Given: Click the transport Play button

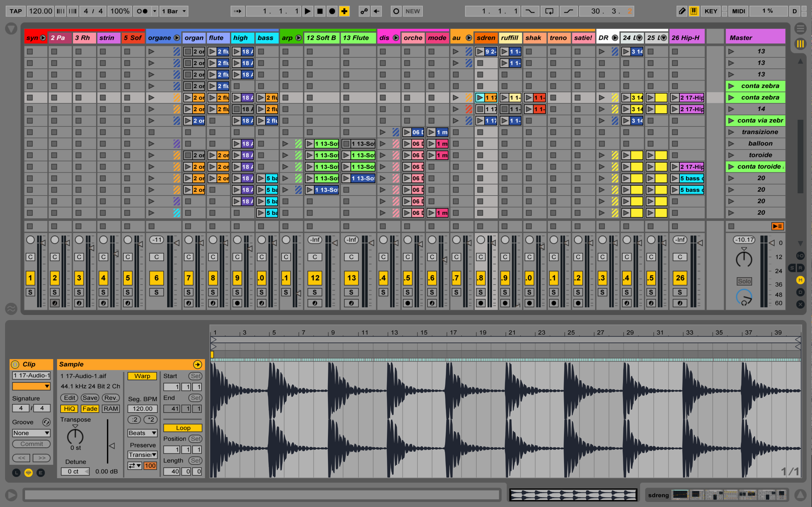Looking at the screenshot, I should point(307,11).
